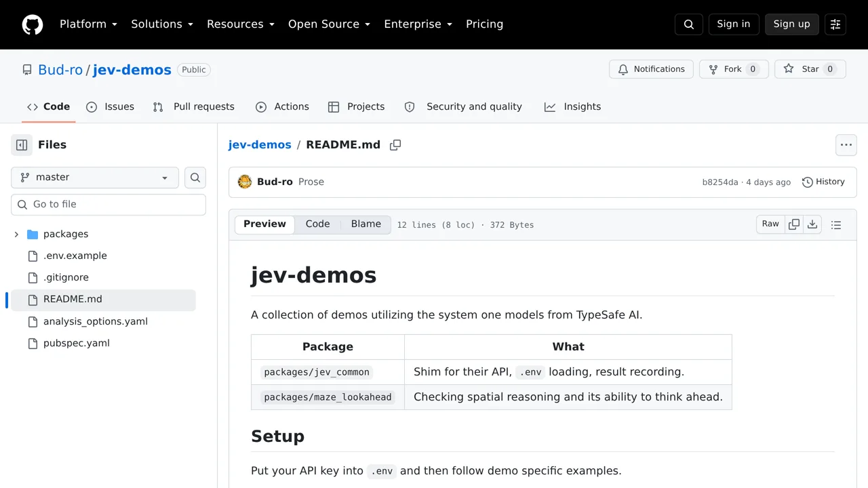Click the "4 days ago" commit timestamp

pos(768,182)
